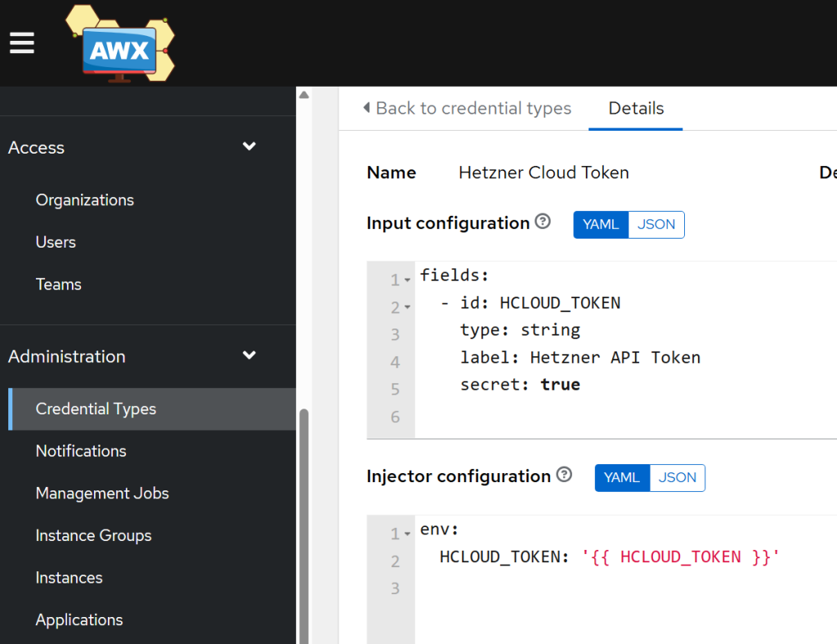
Task: Click the AWX logo
Action: pos(119,44)
